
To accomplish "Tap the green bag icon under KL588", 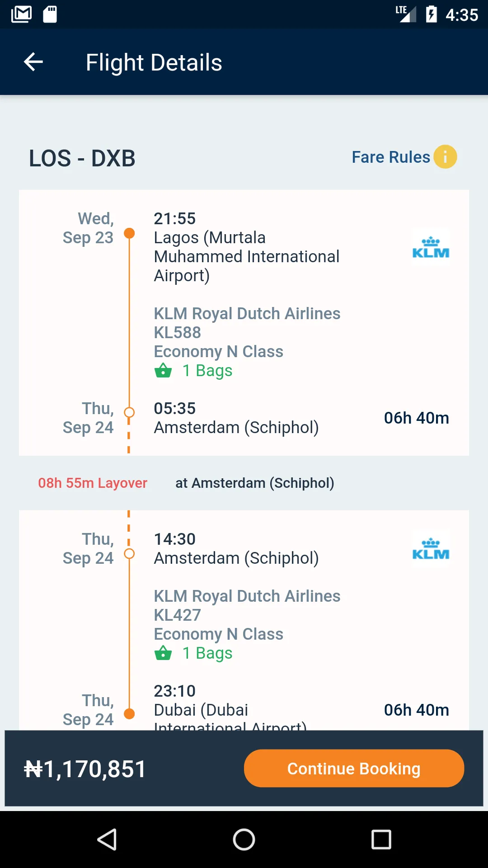I will point(163,370).
